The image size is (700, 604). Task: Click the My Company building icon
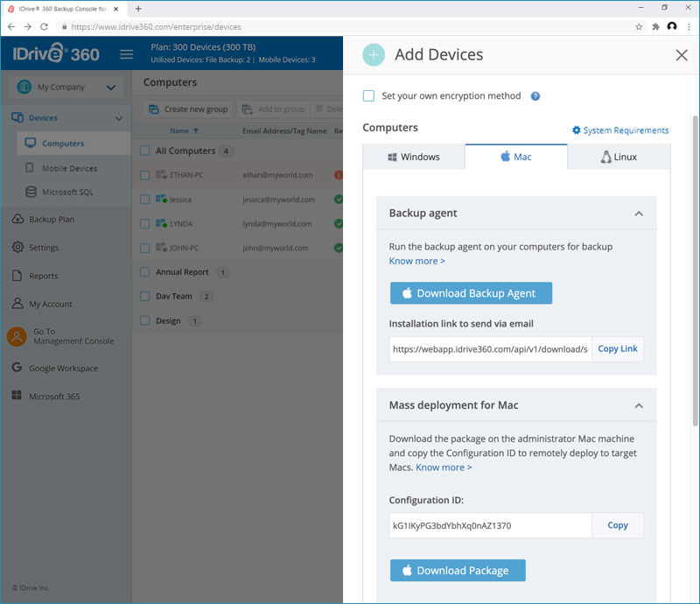click(24, 87)
